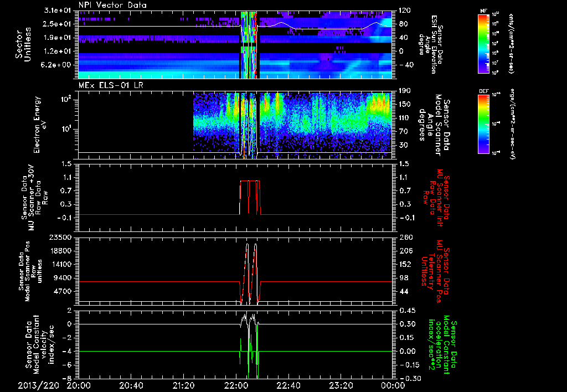This screenshot has height=392, width=567.
Task: Click the 22:00 time axis tick label
Action: [235, 385]
